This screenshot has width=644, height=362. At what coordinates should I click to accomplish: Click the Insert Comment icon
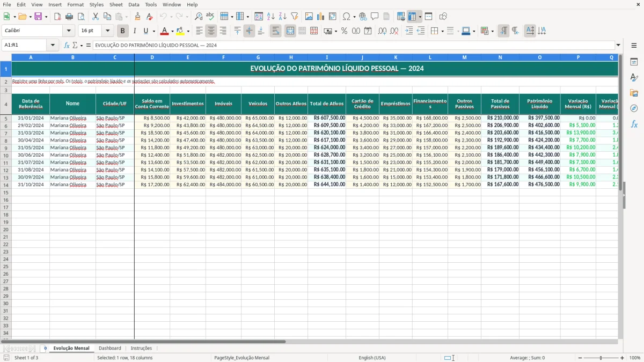click(375, 17)
